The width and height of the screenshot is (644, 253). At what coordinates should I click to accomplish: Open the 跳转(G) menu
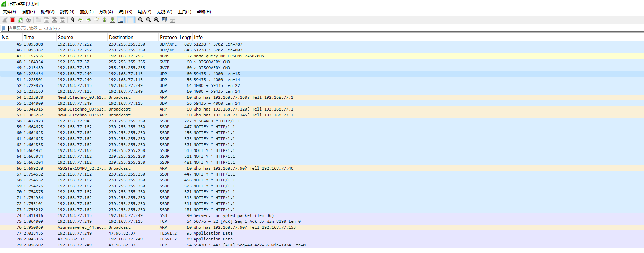pyautogui.click(x=67, y=12)
